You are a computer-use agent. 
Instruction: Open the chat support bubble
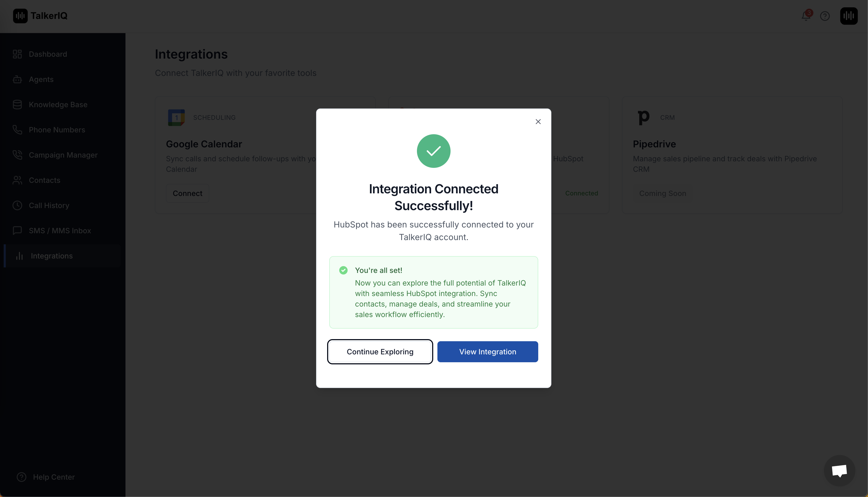(x=839, y=470)
